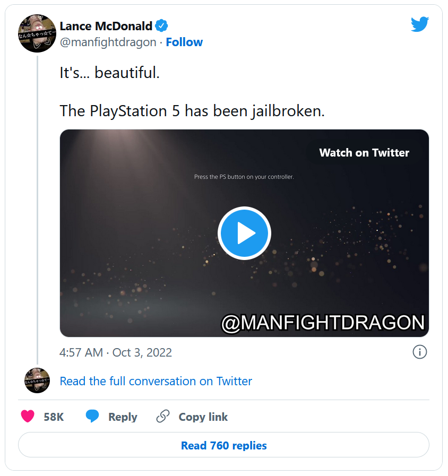Open the @manfightdragon handle link
This screenshot has height=476, width=448.
(108, 42)
